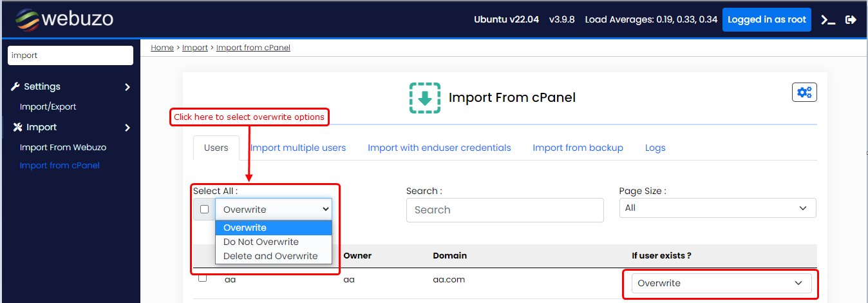Switch to Import from backup tab
The width and height of the screenshot is (868, 303).
(x=578, y=148)
